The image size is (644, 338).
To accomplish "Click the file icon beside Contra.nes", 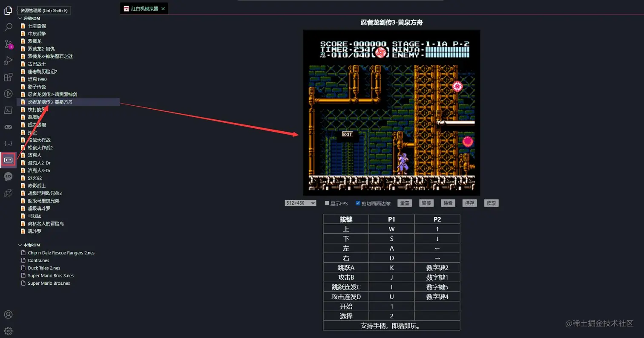I will click(23, 260).
